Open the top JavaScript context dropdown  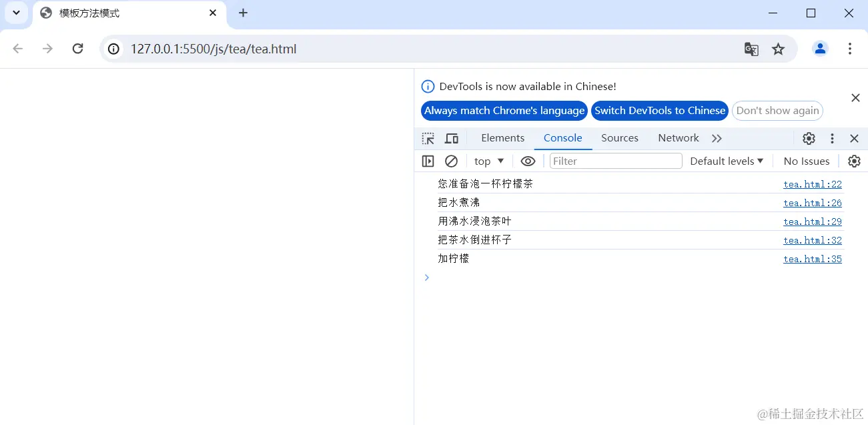(x=489, y=161)
